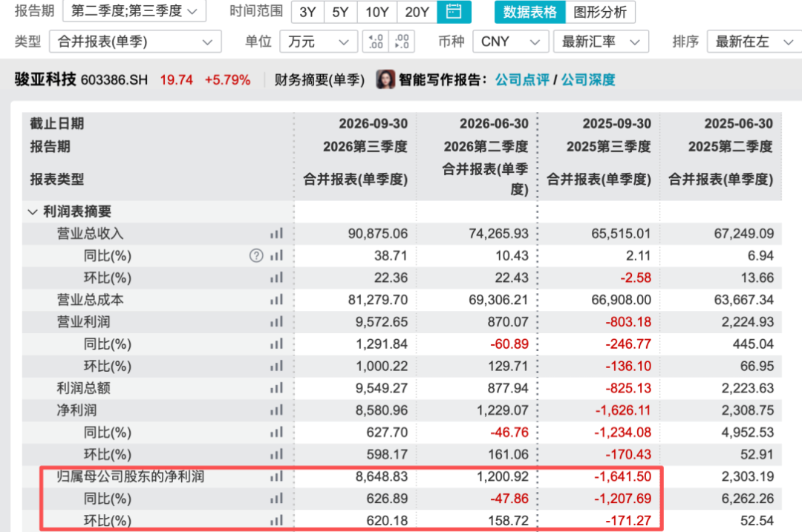Click 财务摘要(单季) label
This screenshot has width=802, height=532.
319,80
